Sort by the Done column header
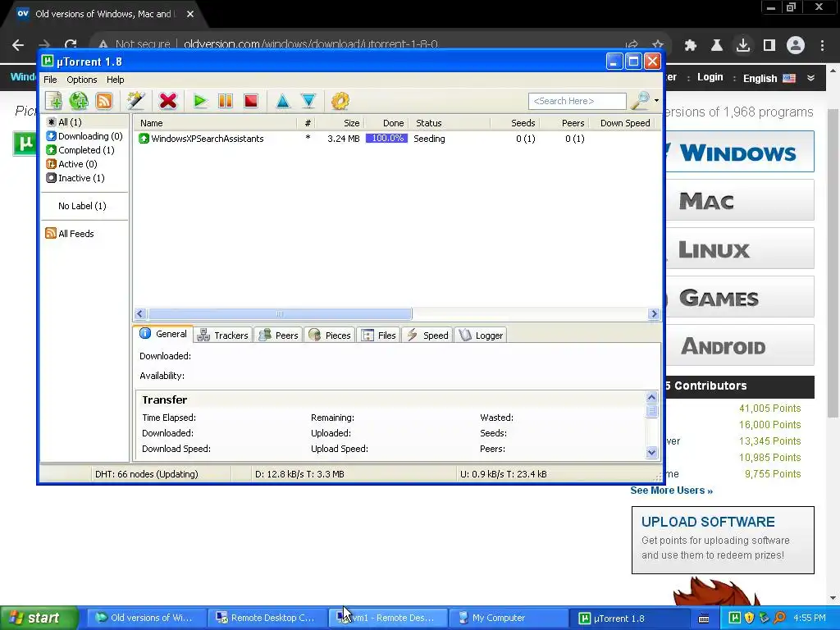 (x=386, y=123)
